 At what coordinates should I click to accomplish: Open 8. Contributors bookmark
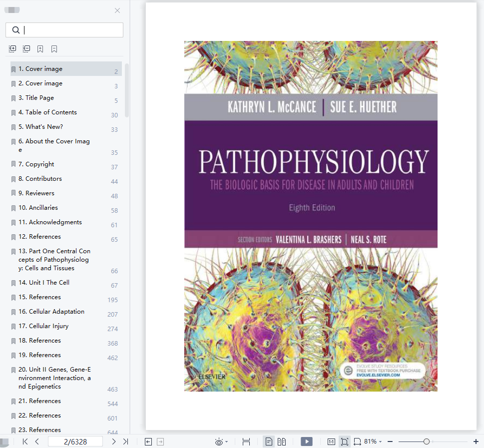[66, 179]
